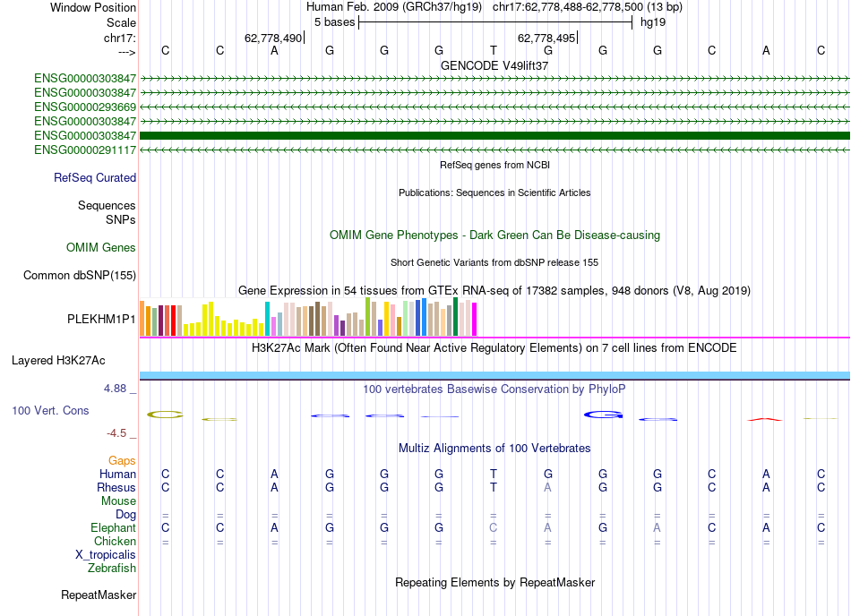
Task: Select the 'Mouse' species row label
Action: [x=118, y=501]
